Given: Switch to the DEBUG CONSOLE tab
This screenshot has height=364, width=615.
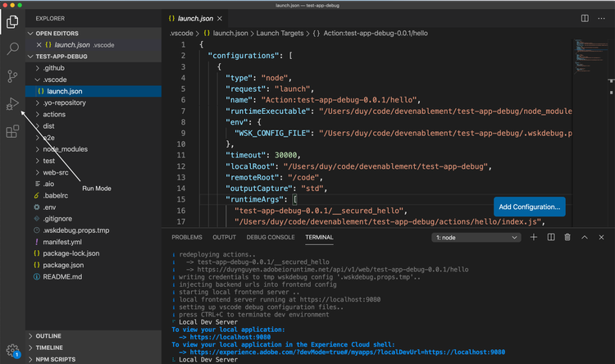Looking at the screenshot, I should click(270, 237).
